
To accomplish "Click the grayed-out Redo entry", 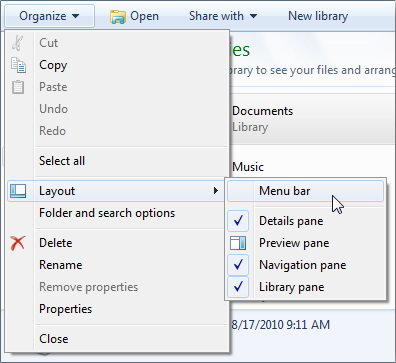I will click(x=118, y=131).
